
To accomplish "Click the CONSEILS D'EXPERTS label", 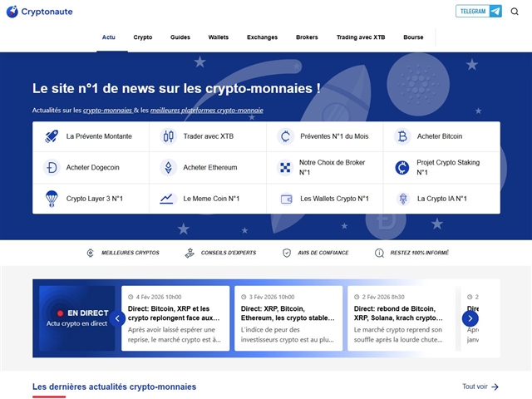I will (x=229, y=253).
